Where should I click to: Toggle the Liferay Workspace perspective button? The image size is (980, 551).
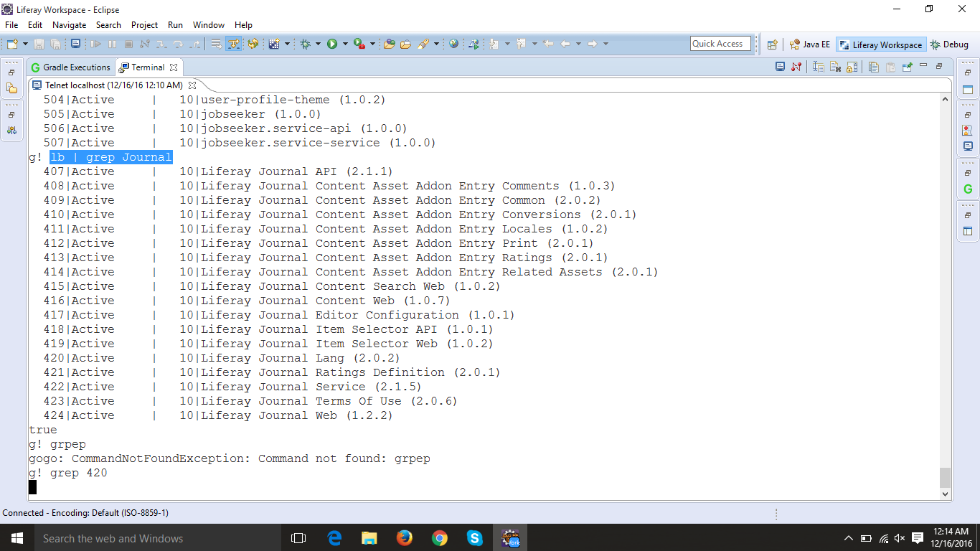[881, 44]
